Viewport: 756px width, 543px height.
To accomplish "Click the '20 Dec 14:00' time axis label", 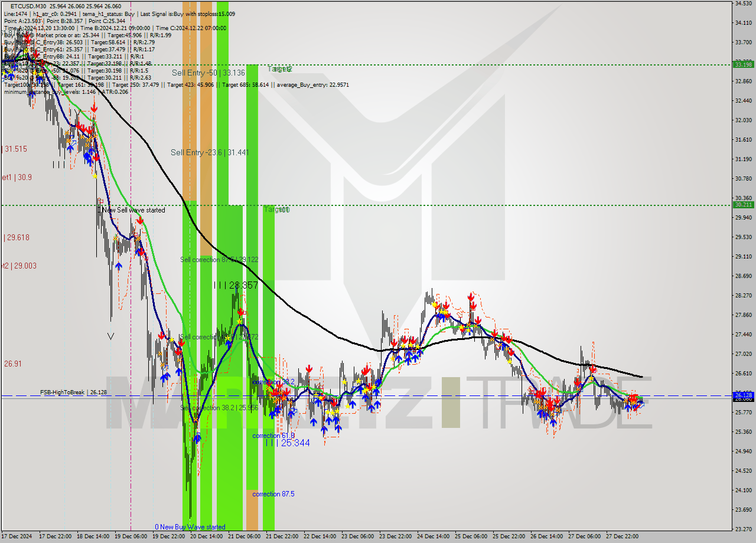I will click(x=207, y=537).
